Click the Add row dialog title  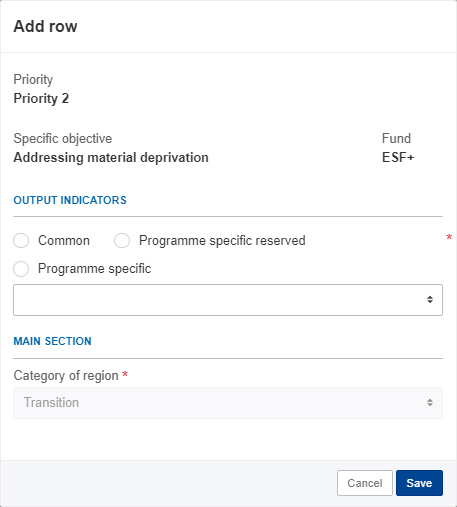[x=45, y=26]
